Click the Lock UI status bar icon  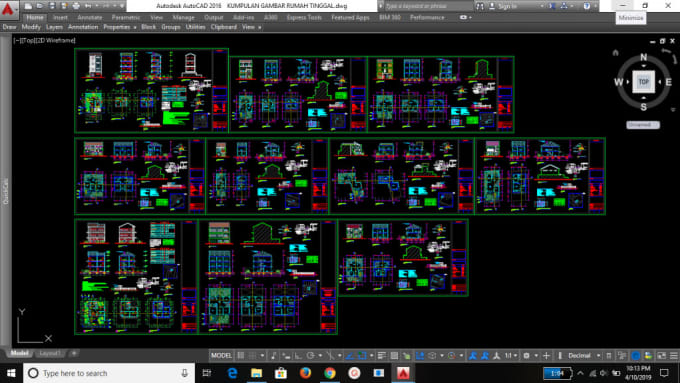pyautogui.click(x=621, y=356)
